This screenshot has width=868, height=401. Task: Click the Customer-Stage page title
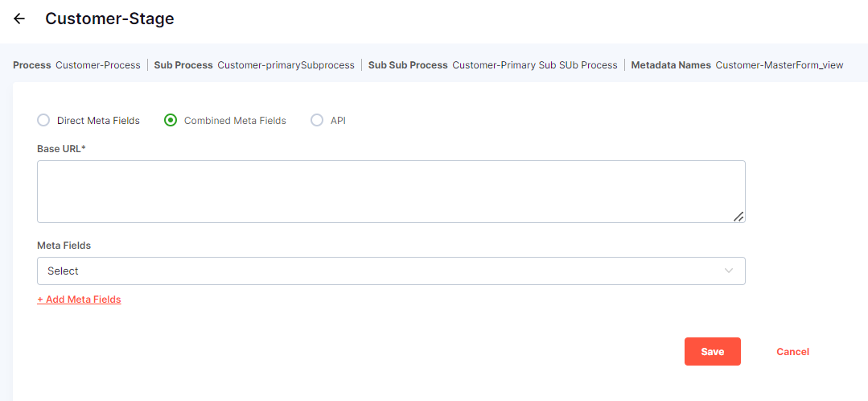[109, 19]
